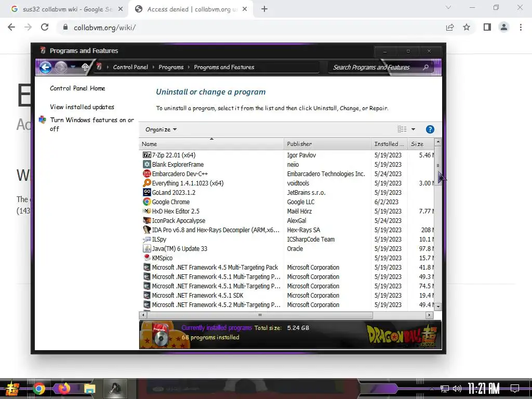The image size is (532, 399).
Task: Select the Access denied collabvm.org tab
Action: pyautogui.click(x=191, y=9)
